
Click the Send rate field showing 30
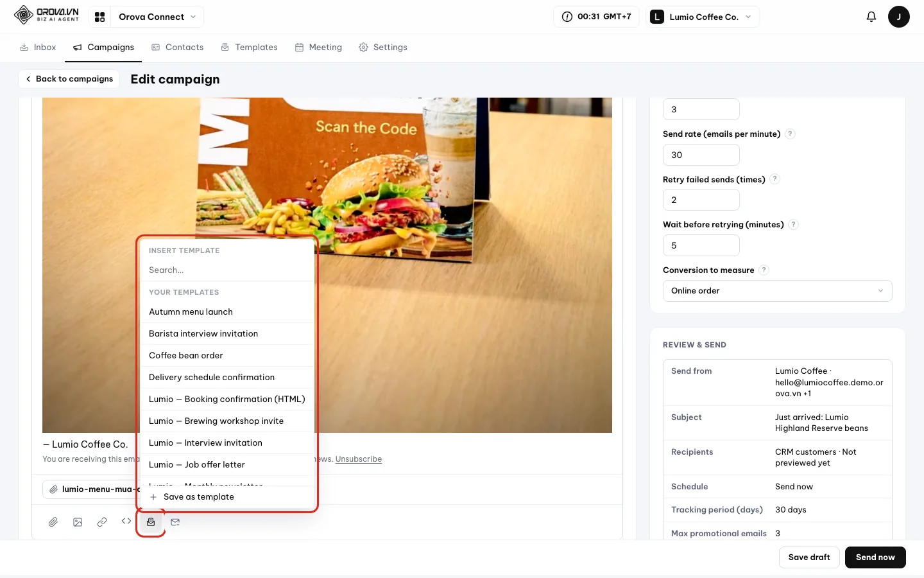point(701,155)
